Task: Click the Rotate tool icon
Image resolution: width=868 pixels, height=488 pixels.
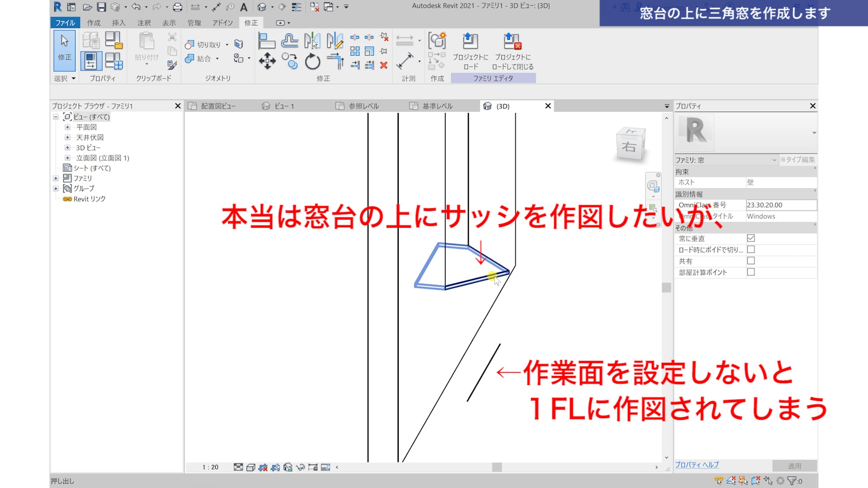Action: (312, 61)
